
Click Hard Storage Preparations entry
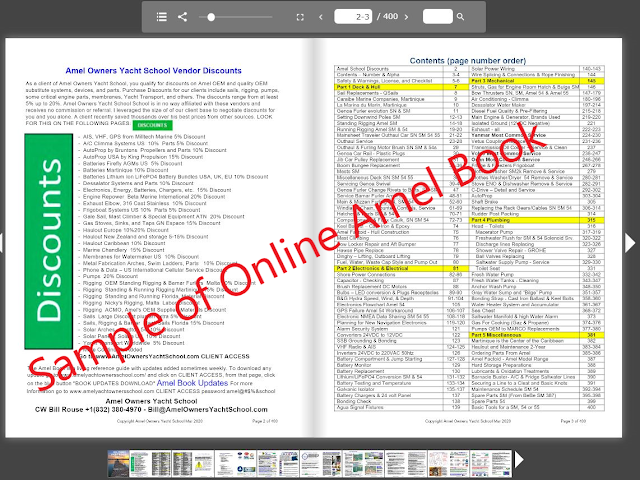click(501, 365)
